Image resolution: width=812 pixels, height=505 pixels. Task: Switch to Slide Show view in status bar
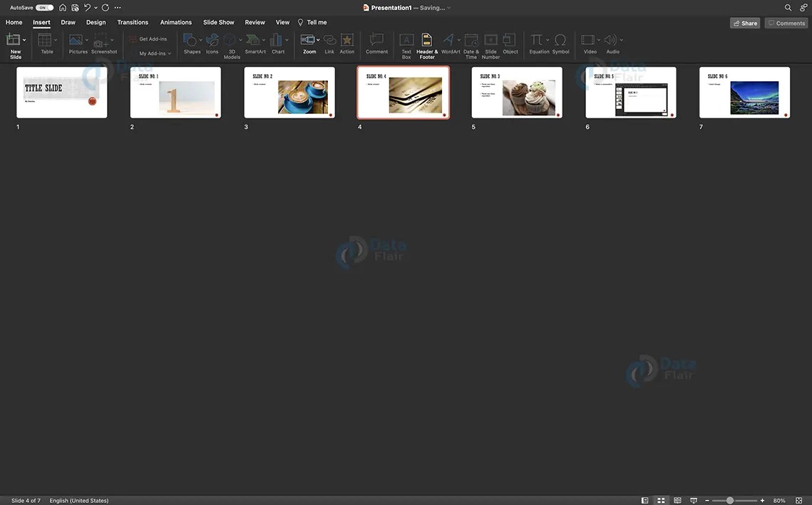(693, 500)
